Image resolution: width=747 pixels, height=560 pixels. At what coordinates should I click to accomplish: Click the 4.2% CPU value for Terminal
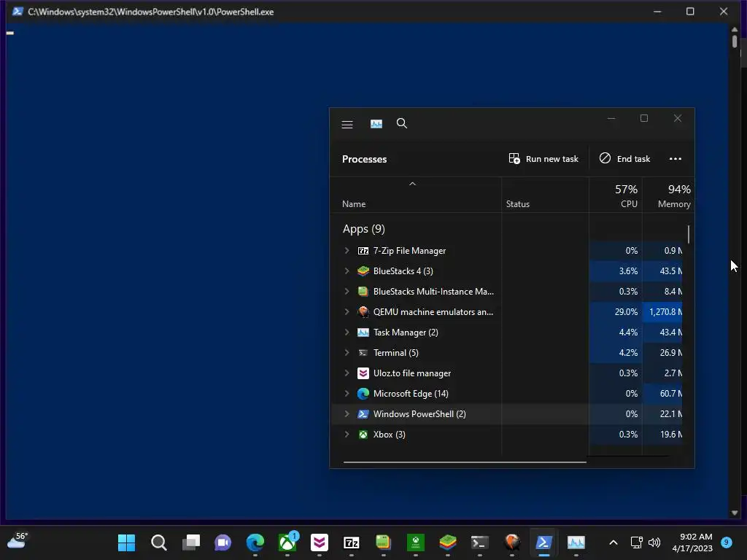[x=628, y=353]
